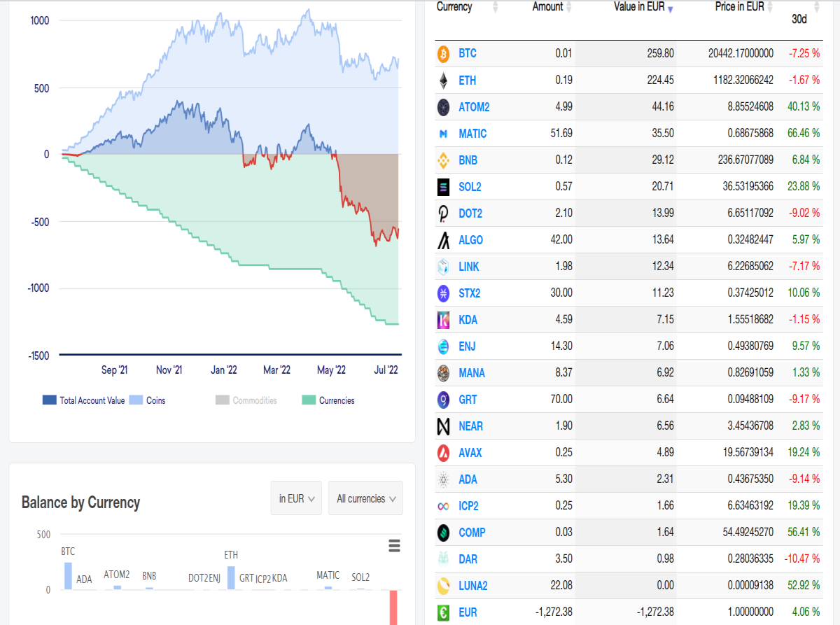840x625 pixels.
Task: Open the 'in EUR' currency dropdown
Action: click(x=296, y=498)
